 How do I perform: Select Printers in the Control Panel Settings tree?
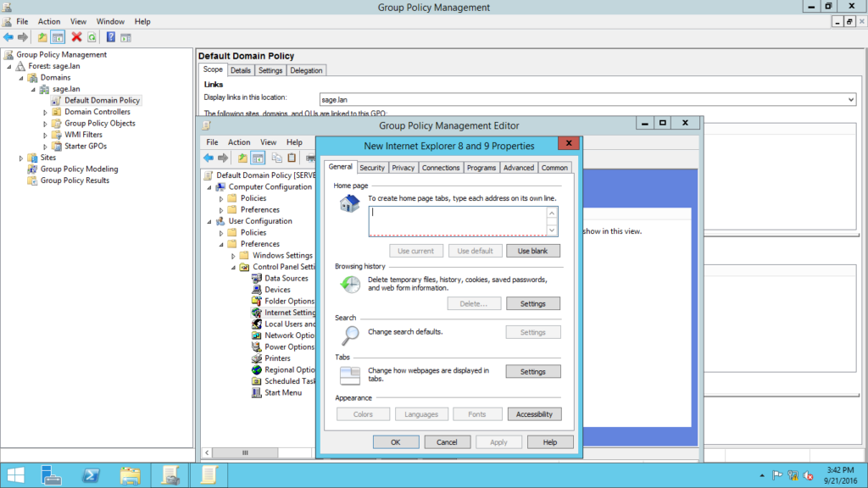(x=277, y=358)
